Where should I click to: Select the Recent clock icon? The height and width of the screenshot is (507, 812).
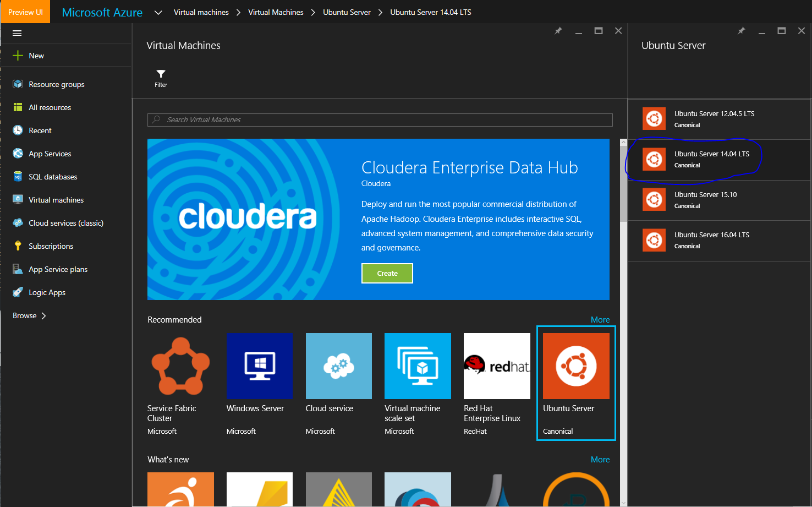[x=18, y=130]
